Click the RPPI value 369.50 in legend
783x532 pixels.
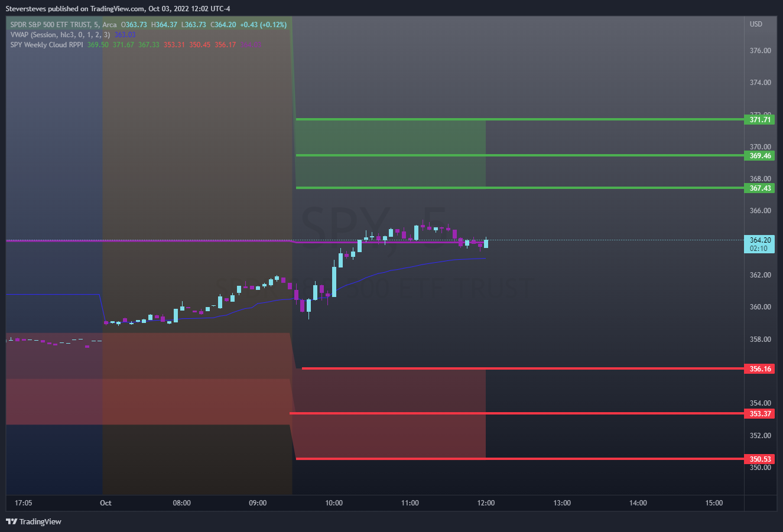tap(98, 45)
